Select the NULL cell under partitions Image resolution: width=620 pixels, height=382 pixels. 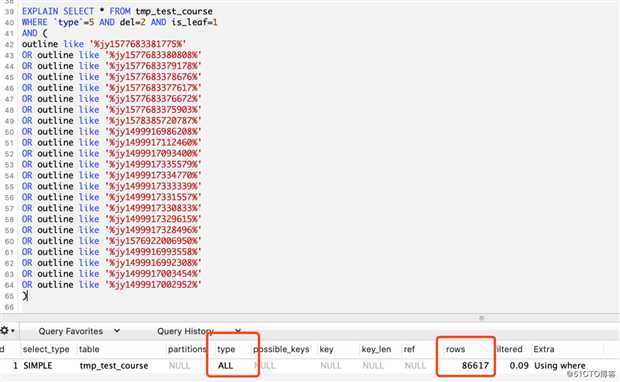pos(179,365)
